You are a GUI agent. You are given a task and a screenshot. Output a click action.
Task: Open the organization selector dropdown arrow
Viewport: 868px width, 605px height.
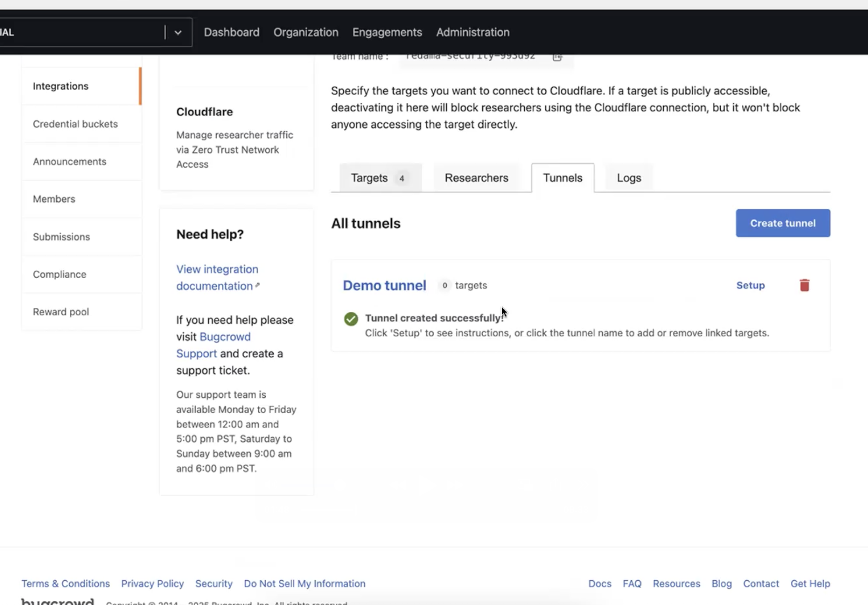click(178, 33)
